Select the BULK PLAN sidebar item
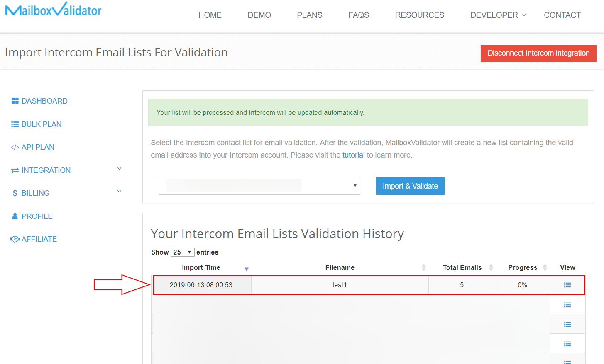The image size is (604, 364). click(36, 124)
